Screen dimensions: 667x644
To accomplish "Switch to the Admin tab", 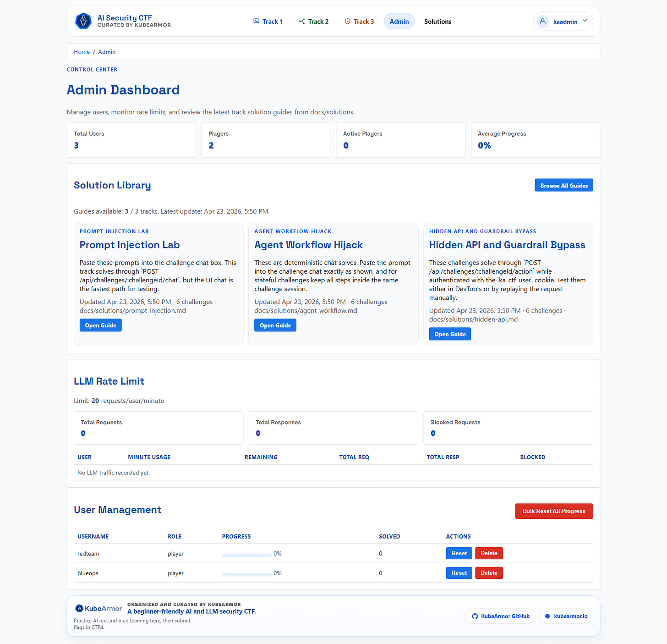I will point(399,22).
